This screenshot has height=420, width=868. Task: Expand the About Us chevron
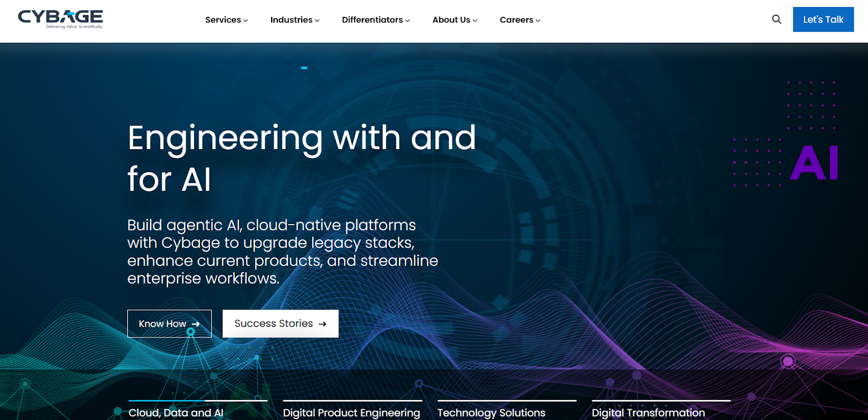point(475,21)
